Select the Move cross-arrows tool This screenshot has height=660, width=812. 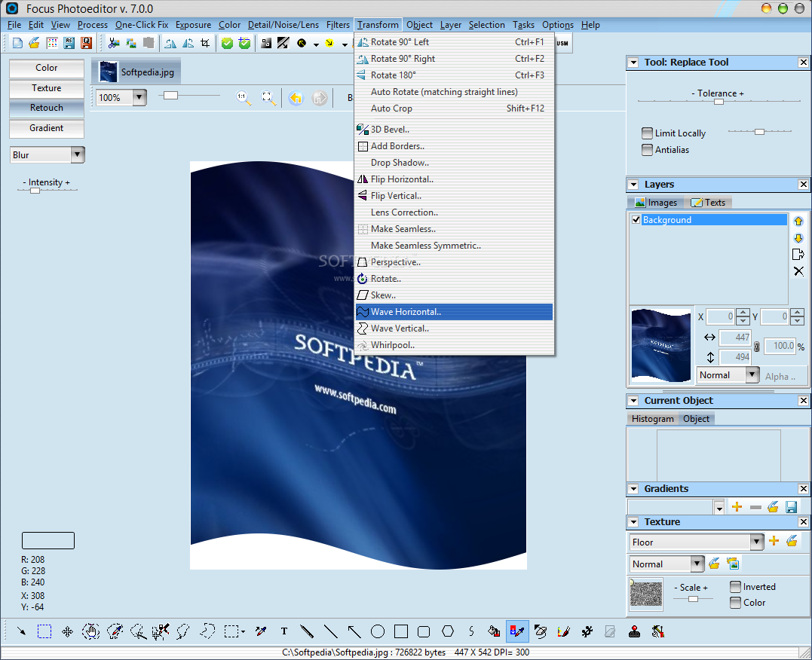67,631
